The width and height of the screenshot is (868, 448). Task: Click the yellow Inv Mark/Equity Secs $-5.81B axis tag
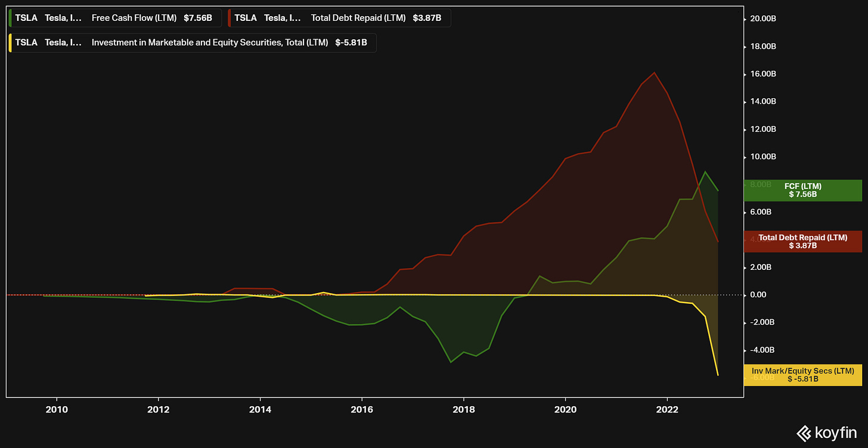pyautogui.click(x=802, y=375)
